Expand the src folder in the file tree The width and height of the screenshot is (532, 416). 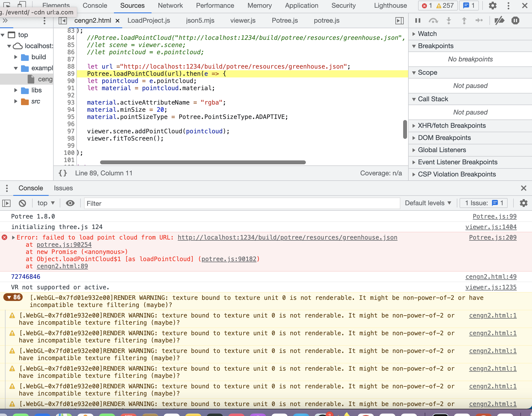[15, 101]
